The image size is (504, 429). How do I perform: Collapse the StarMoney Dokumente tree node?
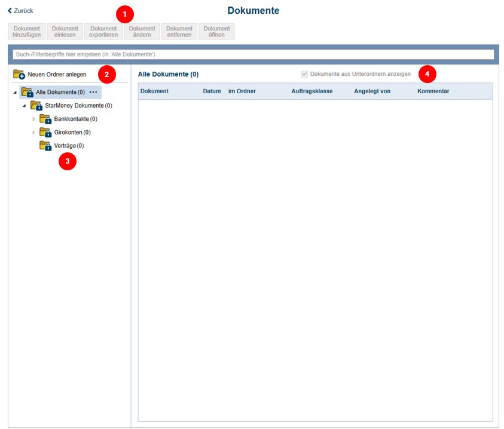click(x=25, y=106)
